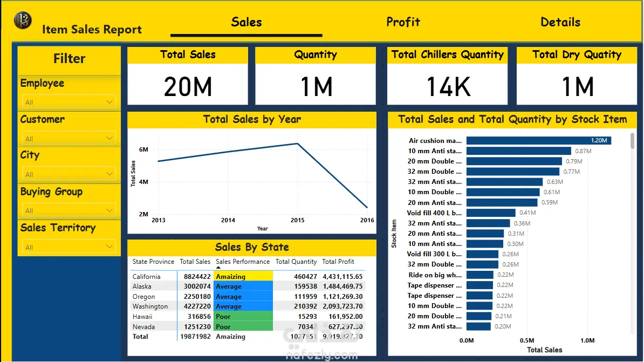
Task: Expand the Customer filter dropdown
Action: coord(68,139)
